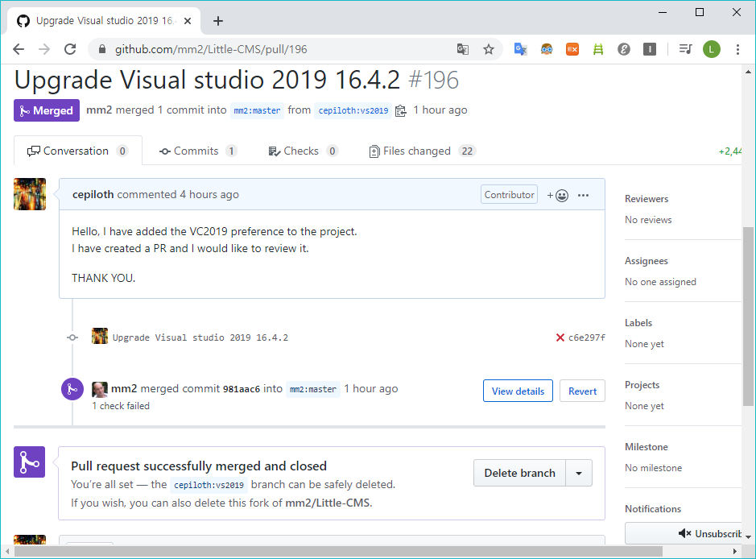This screenshot has height=559, width=756.
Task: Click the padlock site info icon
Action: point(101,49)
